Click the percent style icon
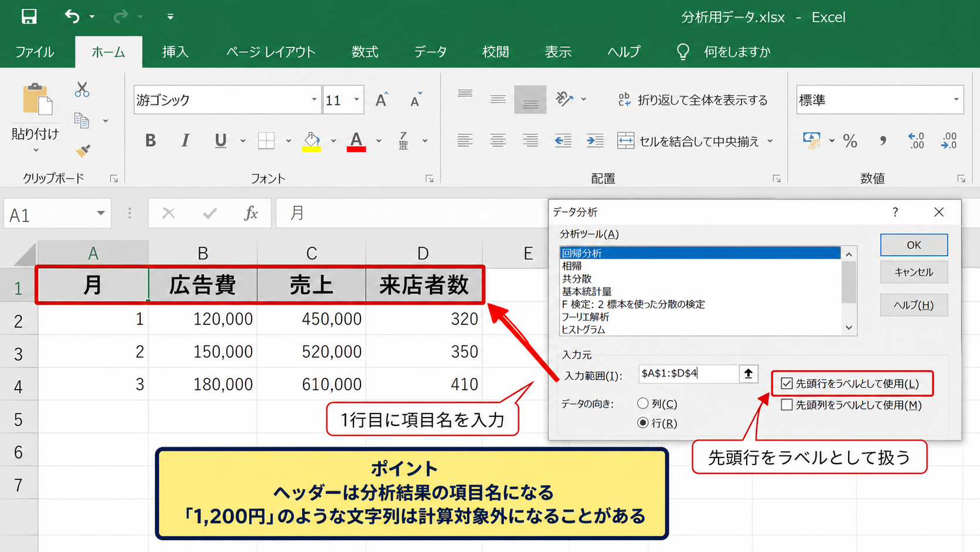 click(850, 141)
